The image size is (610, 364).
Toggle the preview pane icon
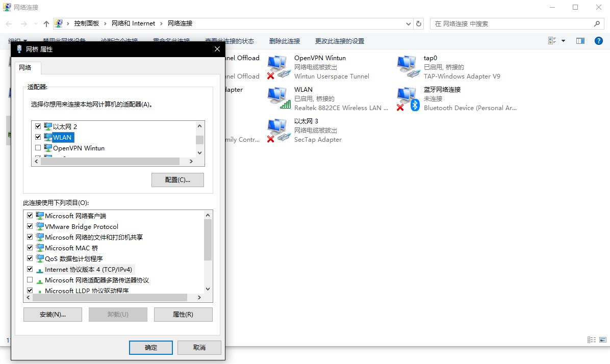(x=580, y=41)
